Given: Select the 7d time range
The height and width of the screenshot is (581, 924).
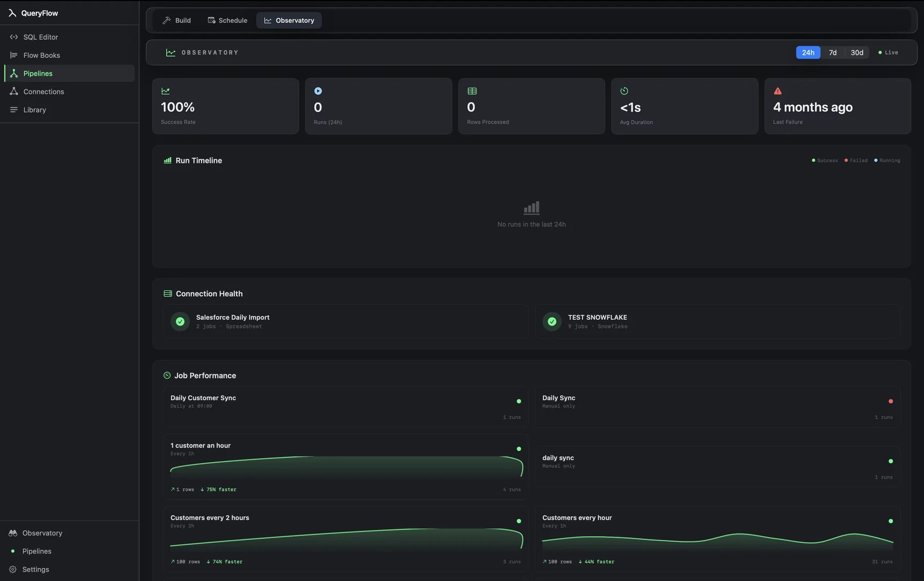Looking at the screenshot, I should pos(833,52).
